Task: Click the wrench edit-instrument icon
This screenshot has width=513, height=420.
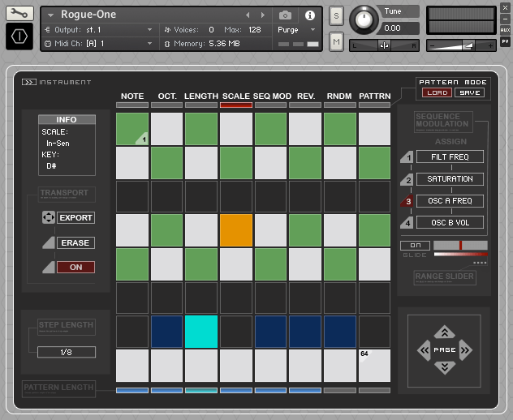Action: tap(20, 14)
